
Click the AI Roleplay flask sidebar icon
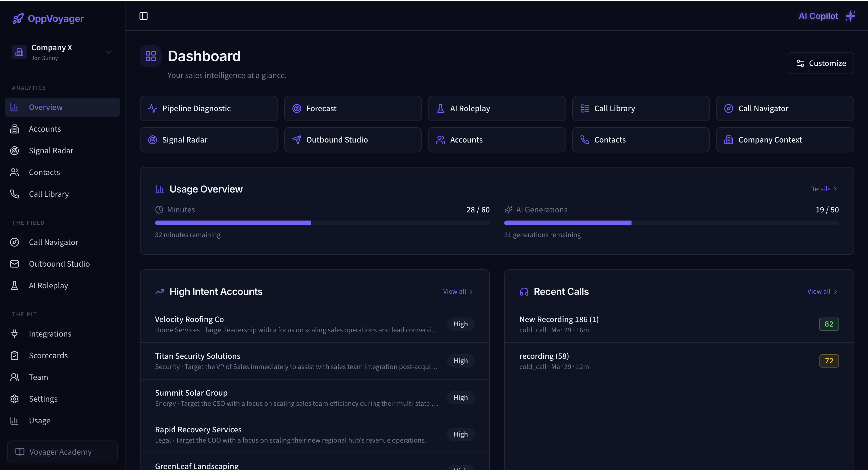[x=14, y=286]
